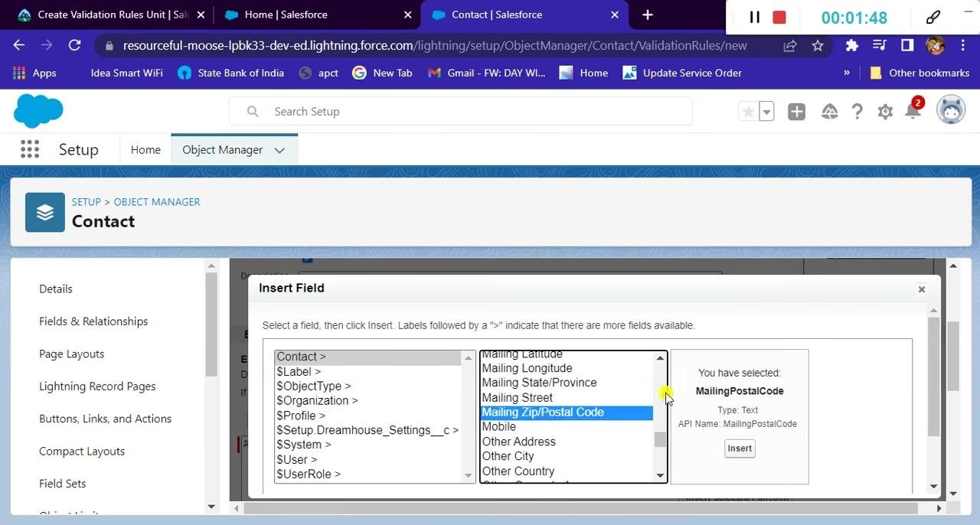Open the Trailhead guidance icon
980x525 pixels.
tap(829, 112)
